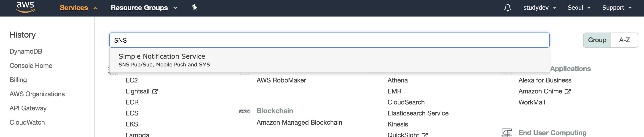This screenshot has height=137, width=644.
Task: Open the notifications bell
Action: (x=507, y=8)
